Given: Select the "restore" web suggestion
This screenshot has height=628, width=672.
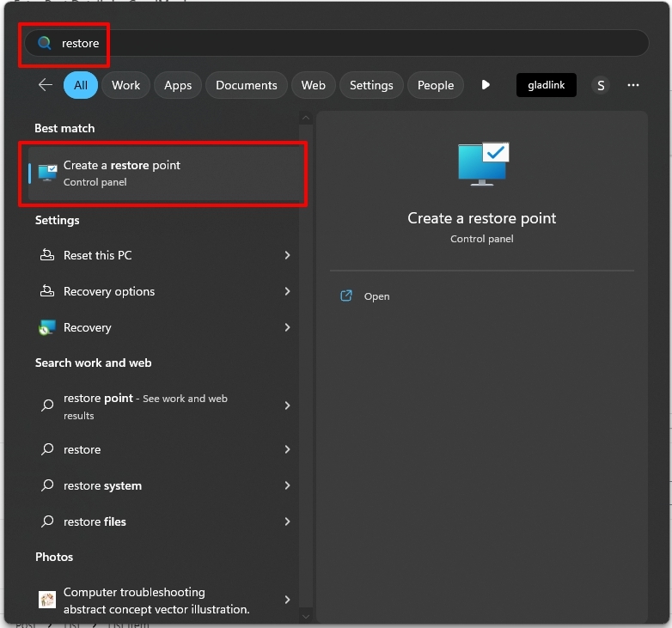Looking at the screenshot, I should pyautogui.click(x=164, y=449).
